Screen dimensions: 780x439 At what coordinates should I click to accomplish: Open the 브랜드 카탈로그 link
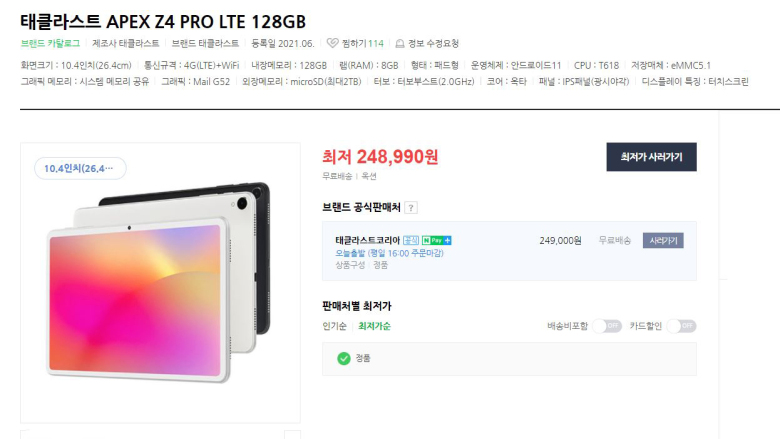50,44
